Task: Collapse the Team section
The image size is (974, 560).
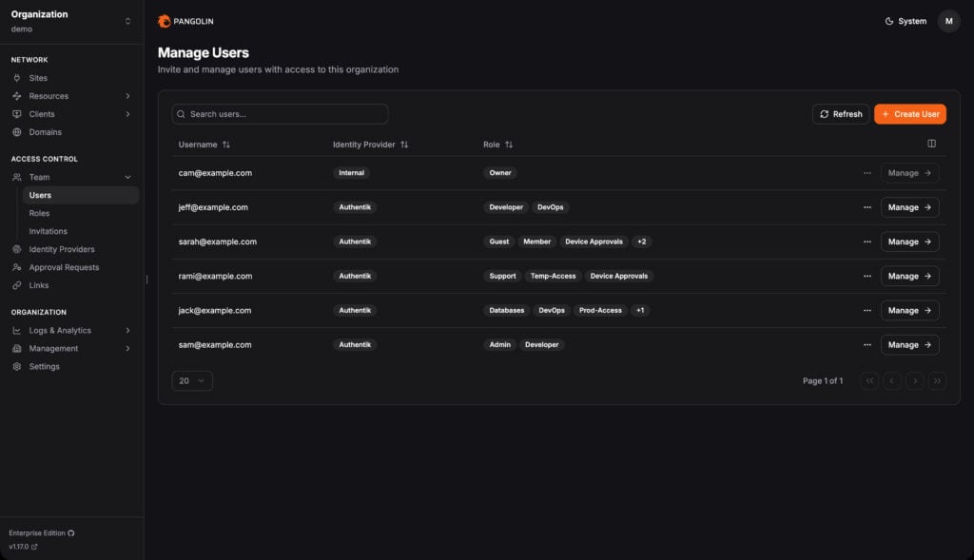Action: pyautogui.click(x=127, y=176)
